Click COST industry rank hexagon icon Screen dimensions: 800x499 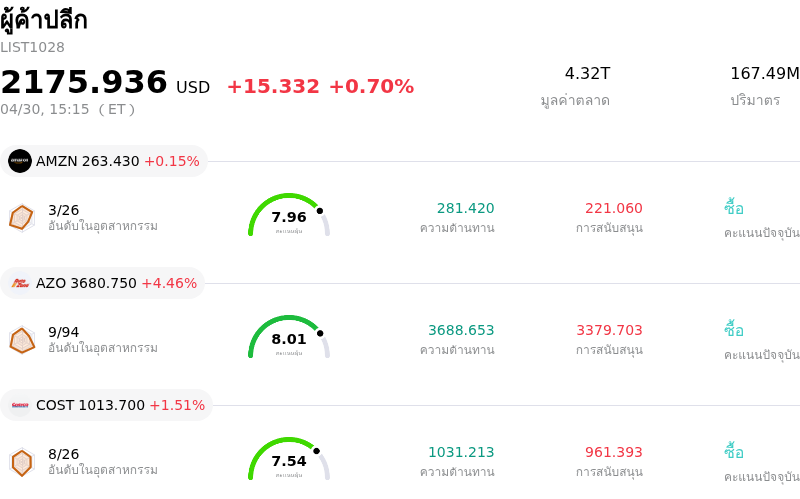[21, 462]
